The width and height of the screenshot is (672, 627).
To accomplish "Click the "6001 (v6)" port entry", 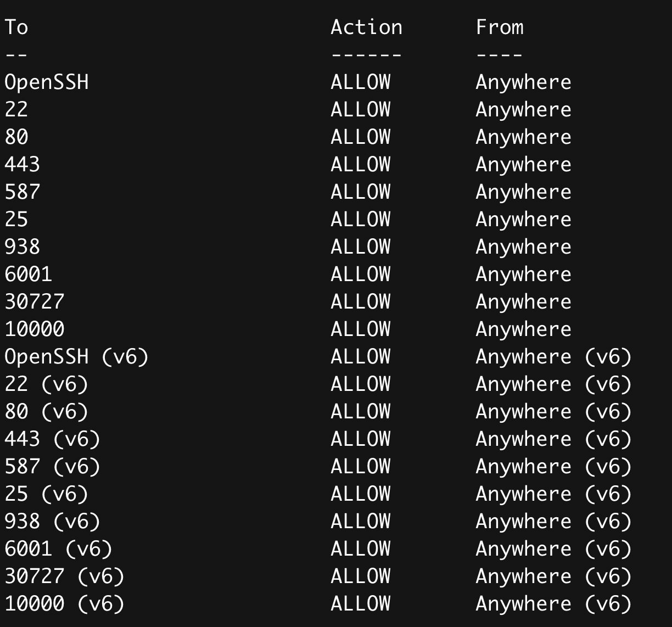I will 58,549.
